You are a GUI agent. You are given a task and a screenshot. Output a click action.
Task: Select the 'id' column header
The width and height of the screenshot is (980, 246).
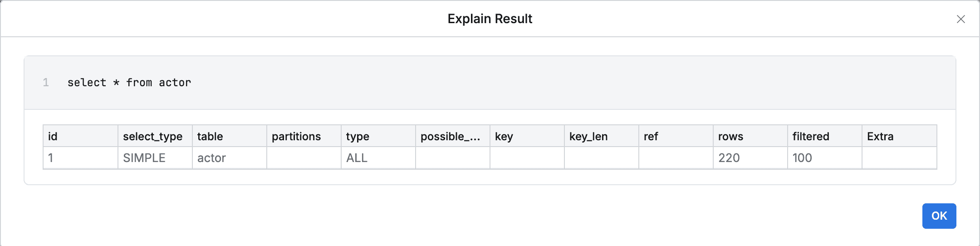coord(53,136)
